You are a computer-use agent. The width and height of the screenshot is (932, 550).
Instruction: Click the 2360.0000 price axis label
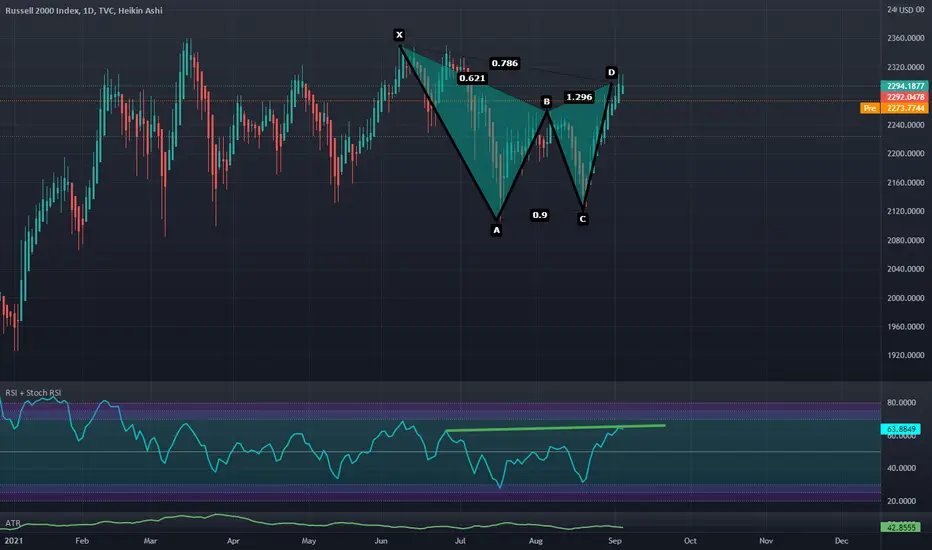pos(905,38)
